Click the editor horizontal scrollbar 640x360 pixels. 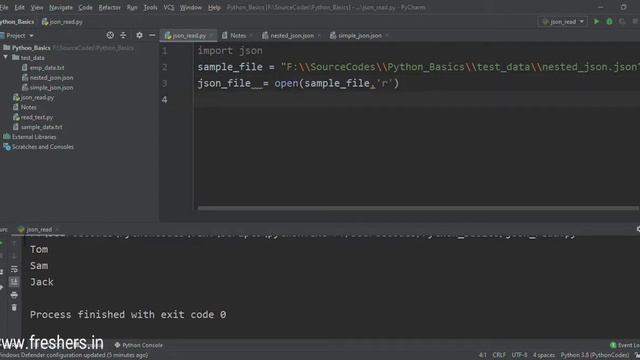tap(418, 208)
